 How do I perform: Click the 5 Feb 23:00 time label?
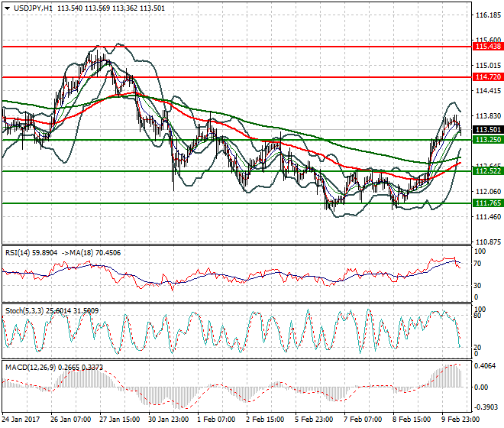[x=314, y=420]
